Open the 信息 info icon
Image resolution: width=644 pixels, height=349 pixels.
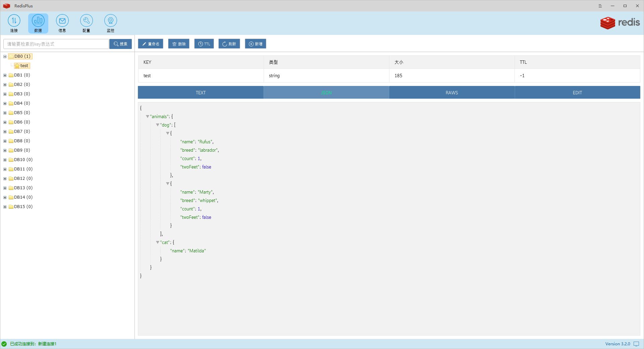(x=62, y=23)
